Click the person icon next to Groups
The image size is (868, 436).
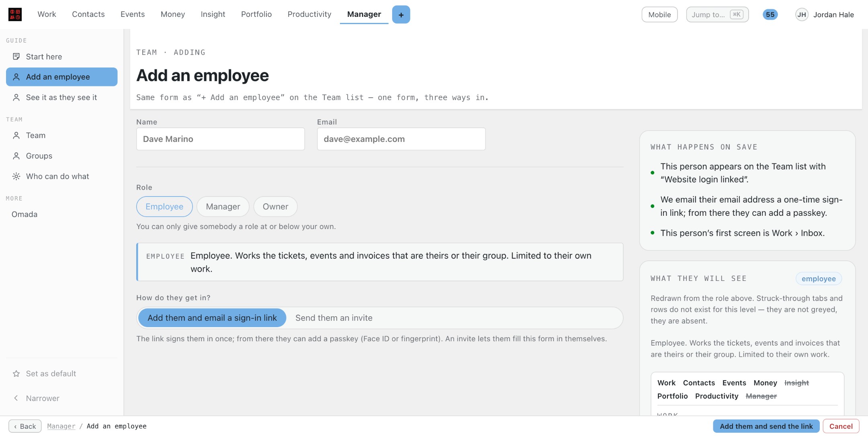[16, 156]
